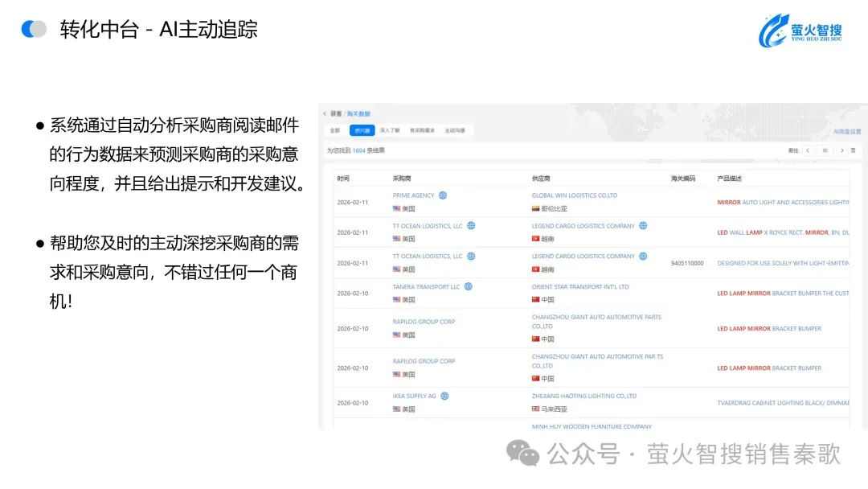Click the 海关编码 column header
The width and height of the screenshot is (868, 489).
click(x=683, y=179)
